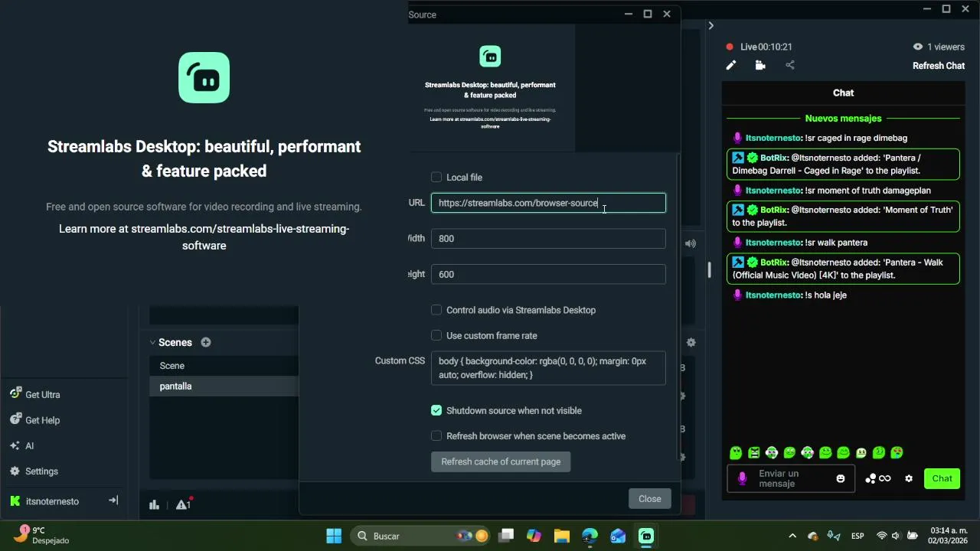The image size is (980, 551).
Task: Open emoji picker in chat input
Action: pos(841,479)
